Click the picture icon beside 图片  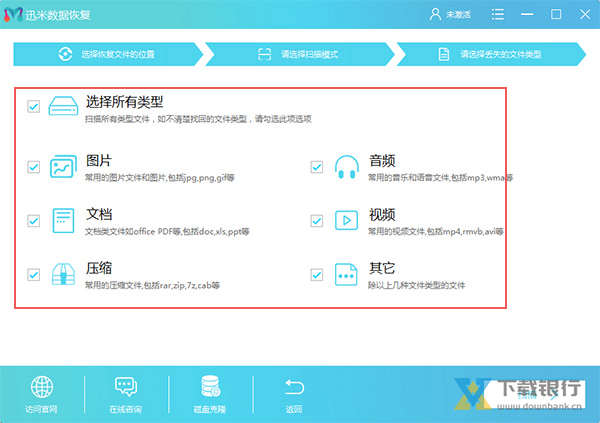(63, 167)
